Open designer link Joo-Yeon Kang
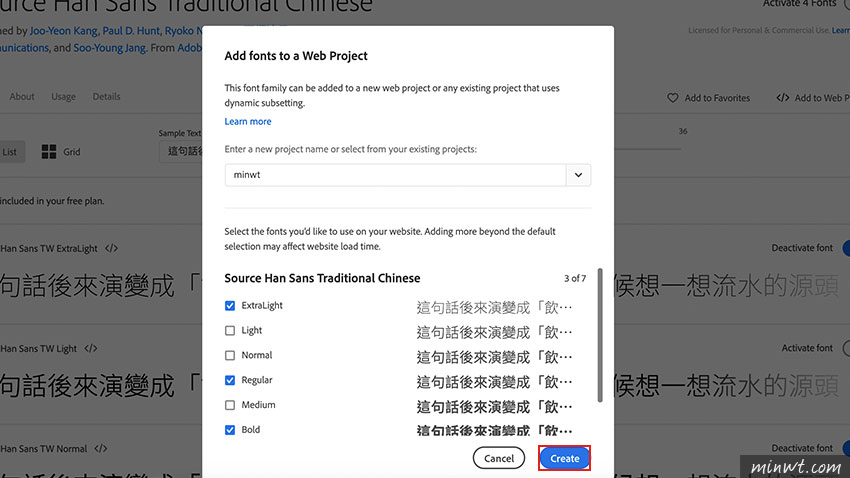The height and width of the screenshot is (478, 850). coord(63,31)
